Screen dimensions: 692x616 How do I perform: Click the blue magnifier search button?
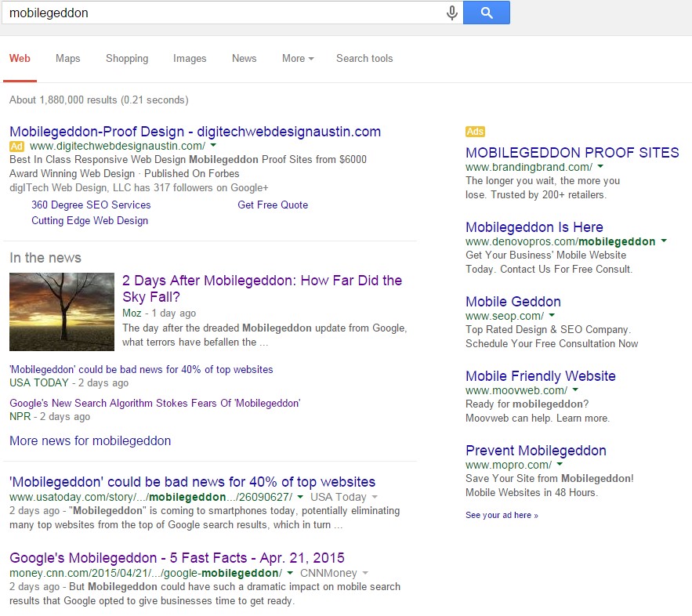point(487,13)
